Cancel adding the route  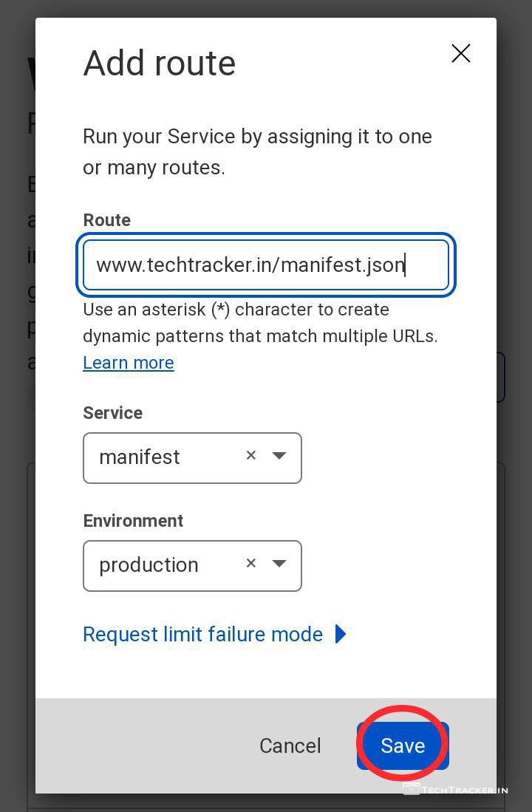290,746
